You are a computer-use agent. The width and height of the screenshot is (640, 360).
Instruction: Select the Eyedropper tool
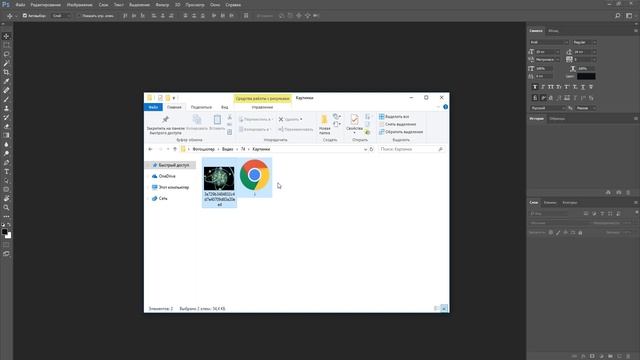[6, 81]
